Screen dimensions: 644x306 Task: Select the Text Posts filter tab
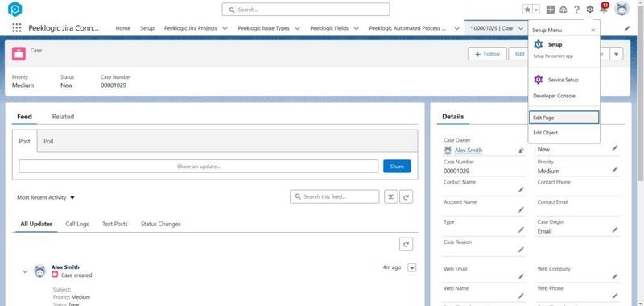[115, 224]
